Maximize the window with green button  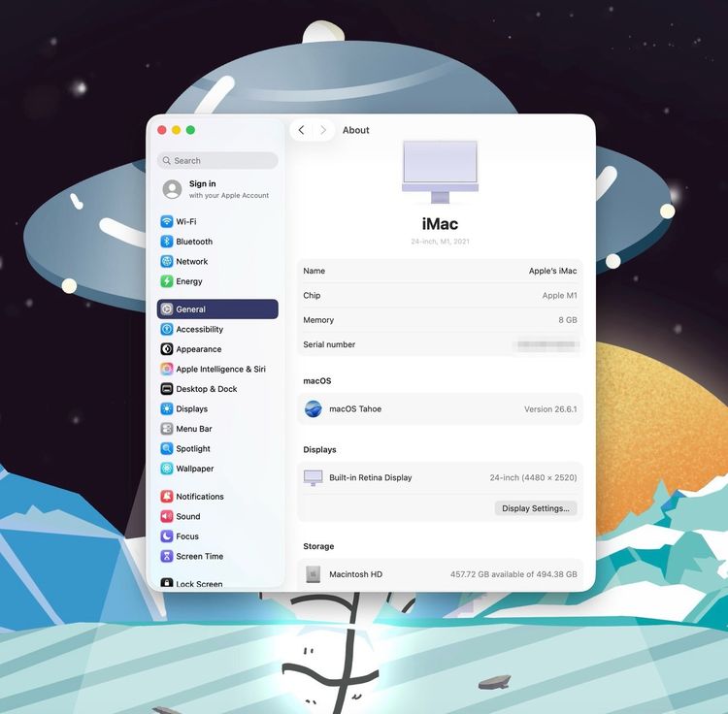[x=190, y=130]
